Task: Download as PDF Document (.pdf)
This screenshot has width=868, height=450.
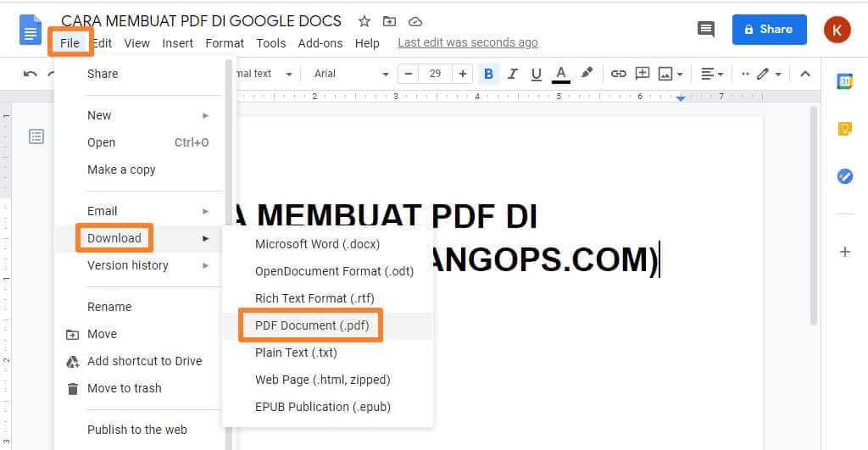Action: [x=327, y=325]
